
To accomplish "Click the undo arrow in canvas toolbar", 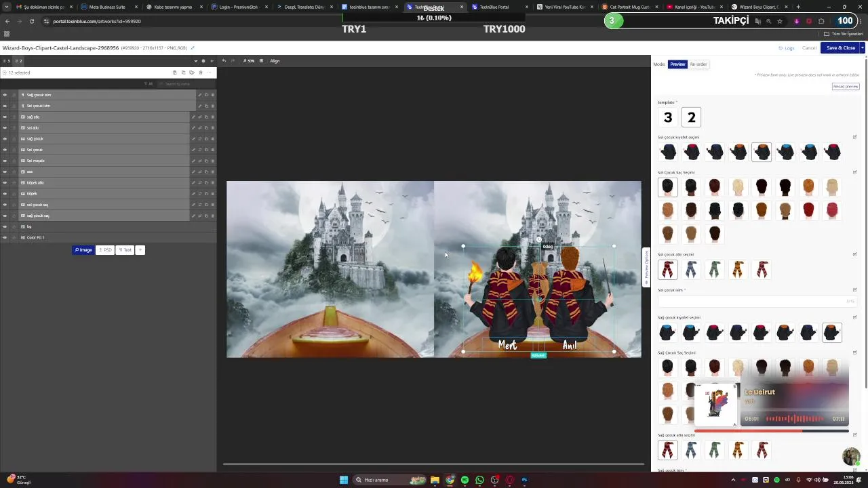I will [224, 61].
